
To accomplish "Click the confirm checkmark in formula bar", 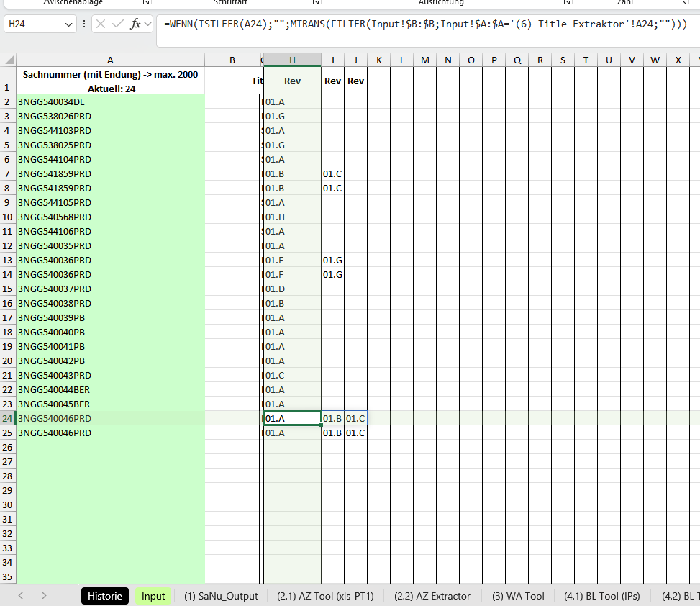I will click(x=118, y=24).
